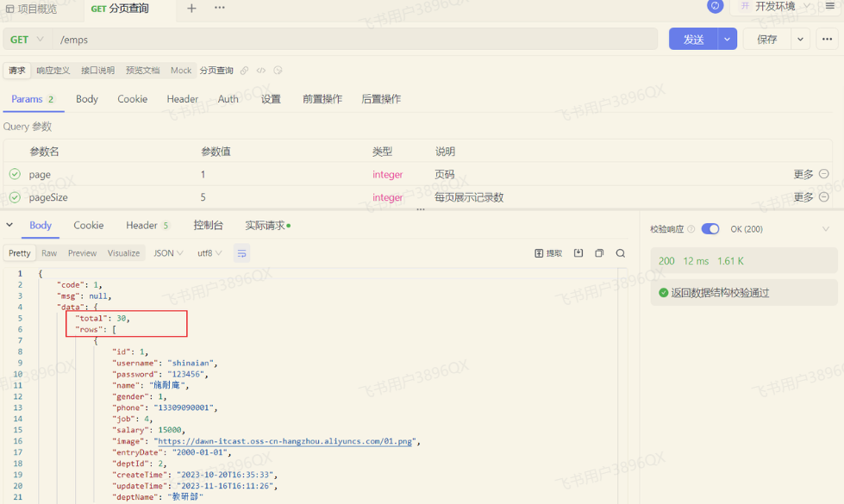This screenshot has width=844, height=504.
Task: Toggle the pageSize parameter checkbox
Action: (15, 197)
